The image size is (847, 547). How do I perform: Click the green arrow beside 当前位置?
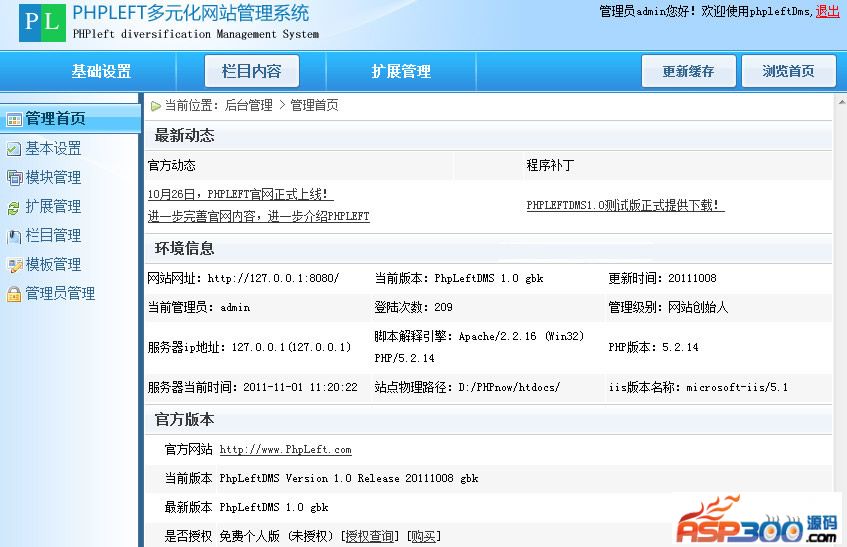(x=156, y=106)
